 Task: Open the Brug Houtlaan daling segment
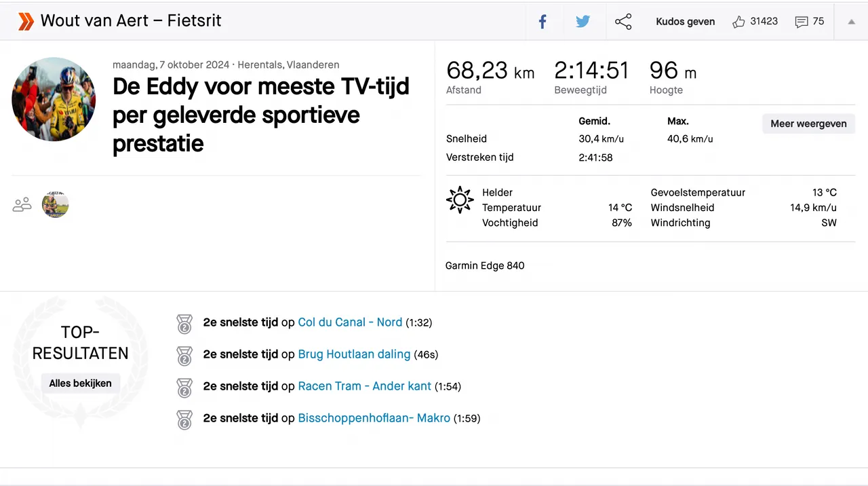354,354
